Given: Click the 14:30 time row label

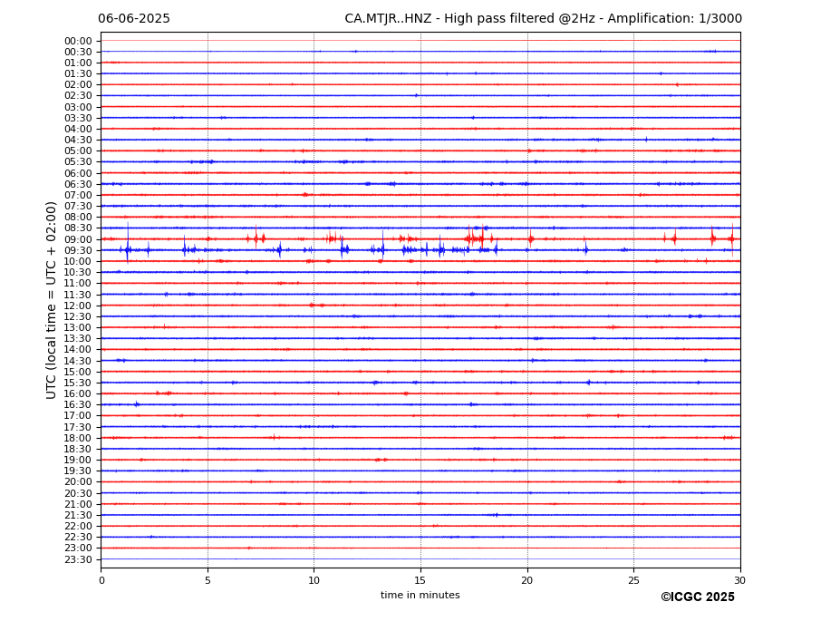Looking at the screenshot, I should click(78, 362).
